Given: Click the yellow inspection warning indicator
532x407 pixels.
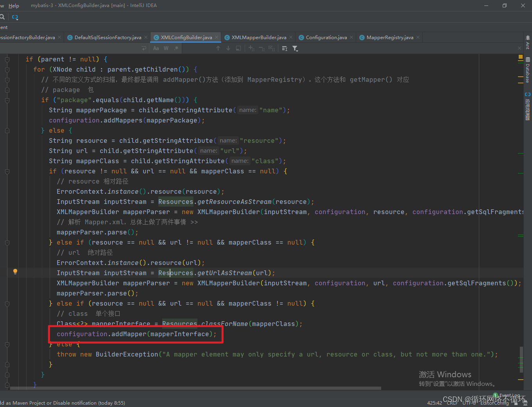Looking at the screenshot, I should click(x=520, y=57).
